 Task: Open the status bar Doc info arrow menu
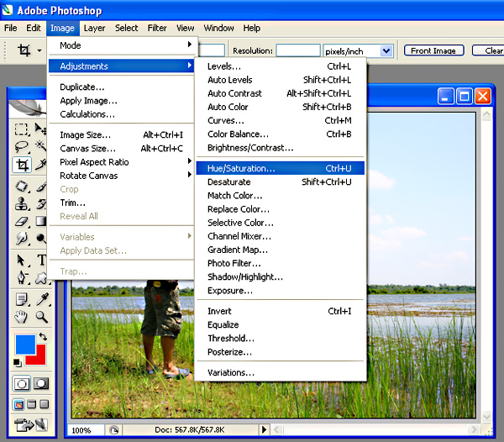264,429
